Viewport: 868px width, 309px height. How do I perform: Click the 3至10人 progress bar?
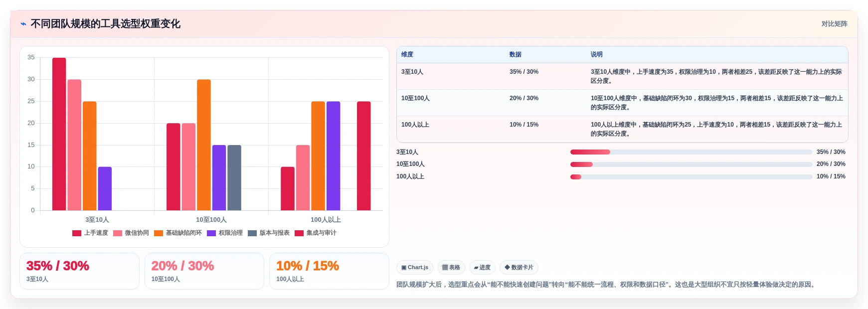click(x=692, y=152)
